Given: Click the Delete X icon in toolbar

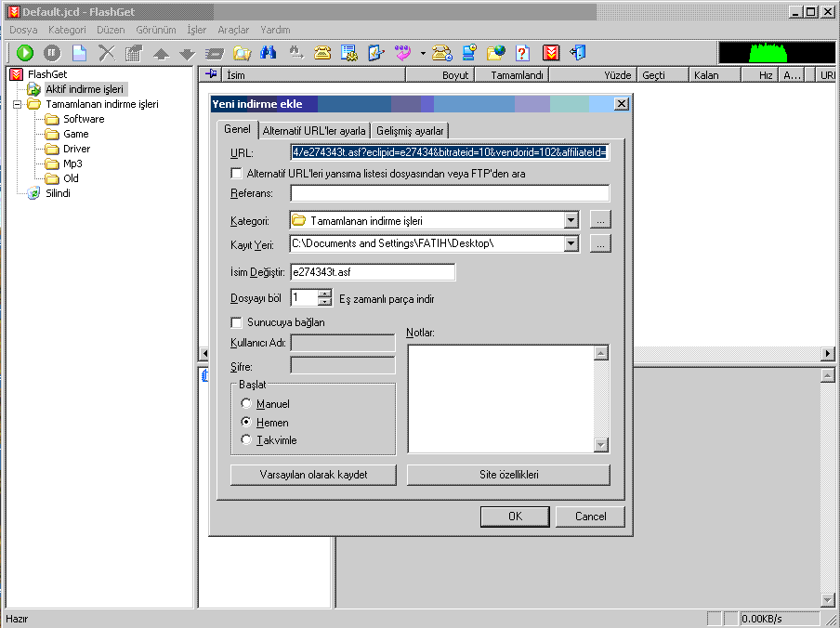Looking at the screenshot, I should (x=107, y=52).
